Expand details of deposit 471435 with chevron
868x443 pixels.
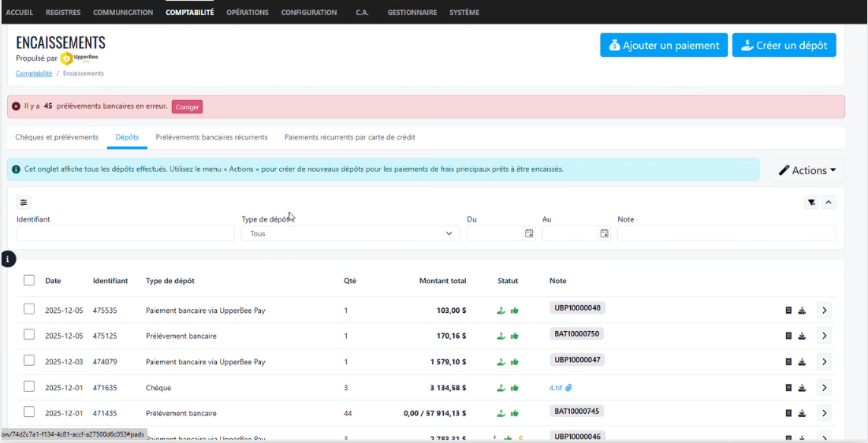[x=825, y=414]
